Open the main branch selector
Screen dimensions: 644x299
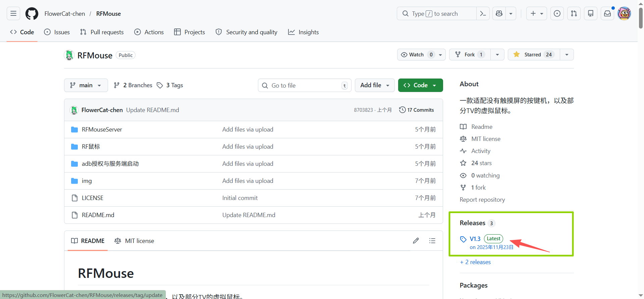coord(86,85)
